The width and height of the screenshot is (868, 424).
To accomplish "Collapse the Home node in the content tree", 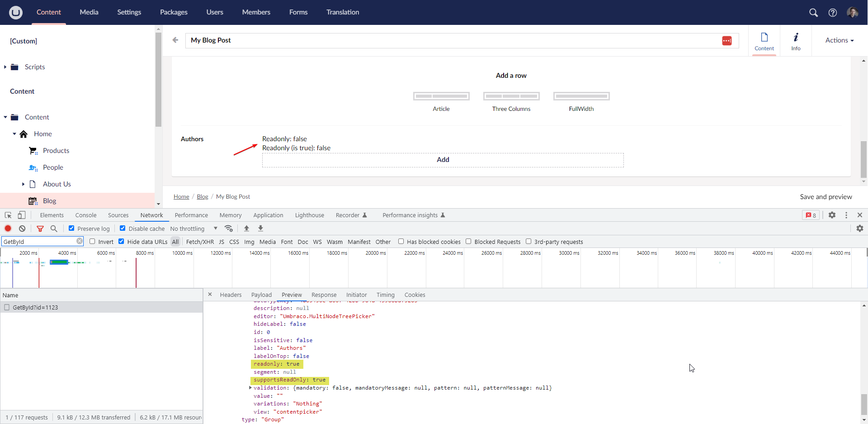I will (x=14, y=133).
